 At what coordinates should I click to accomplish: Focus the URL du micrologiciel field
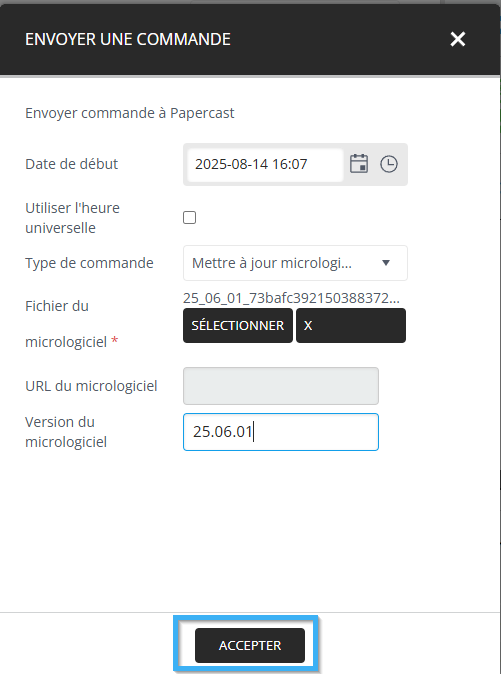pos(281,386)
